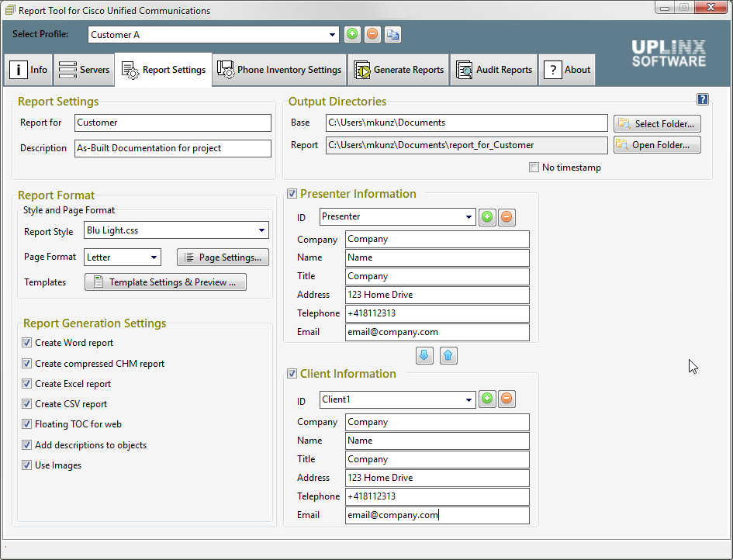The image size is (733, 560).
Task: Select the Report Settings tab
Action: pos(163,70)
